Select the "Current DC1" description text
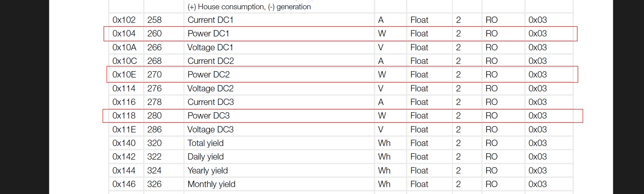This screenshot has height=194, width=644. tap(210, 20)
